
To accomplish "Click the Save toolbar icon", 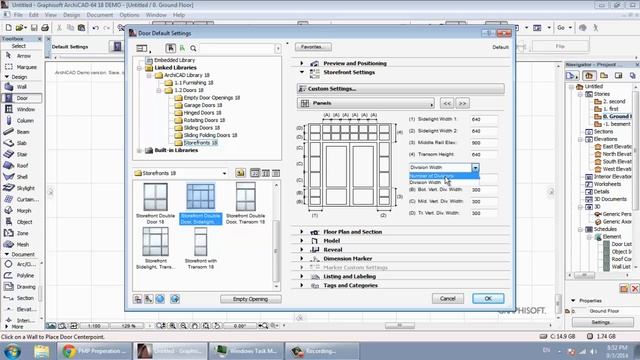I will pyautogui.click(x=34, y=28).
